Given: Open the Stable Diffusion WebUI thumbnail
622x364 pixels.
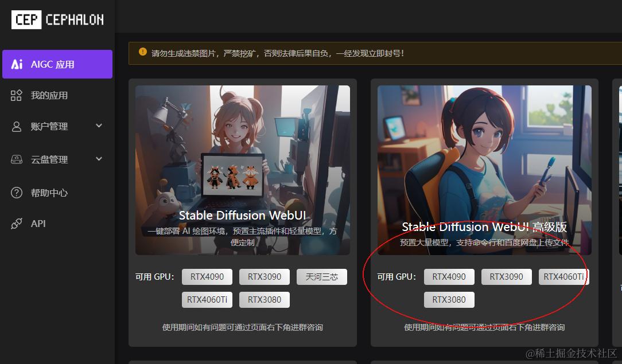Looking at the screenshot, I should click(243, 170).
